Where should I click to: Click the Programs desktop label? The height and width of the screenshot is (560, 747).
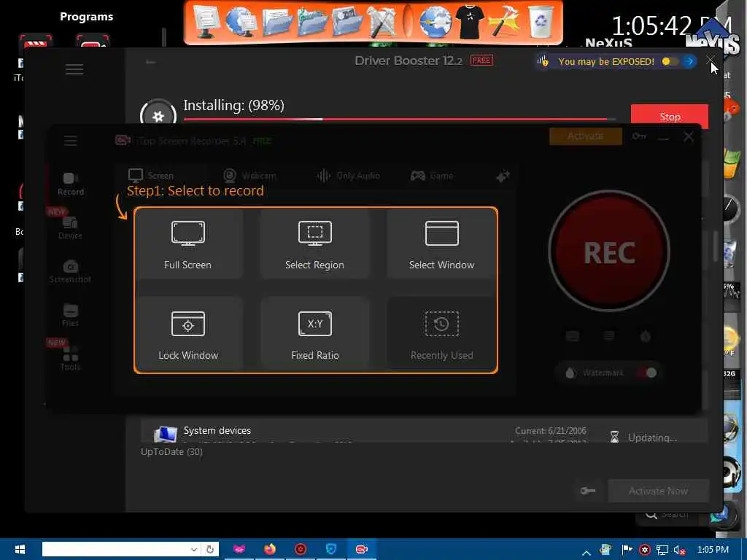(x=86, y=17)
